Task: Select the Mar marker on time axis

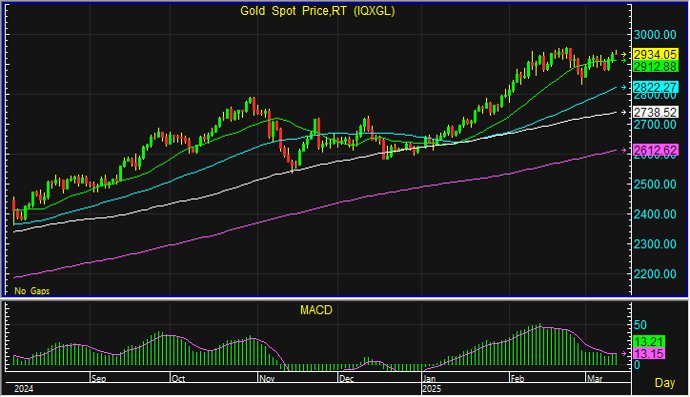Action: [x=595, y=378]
